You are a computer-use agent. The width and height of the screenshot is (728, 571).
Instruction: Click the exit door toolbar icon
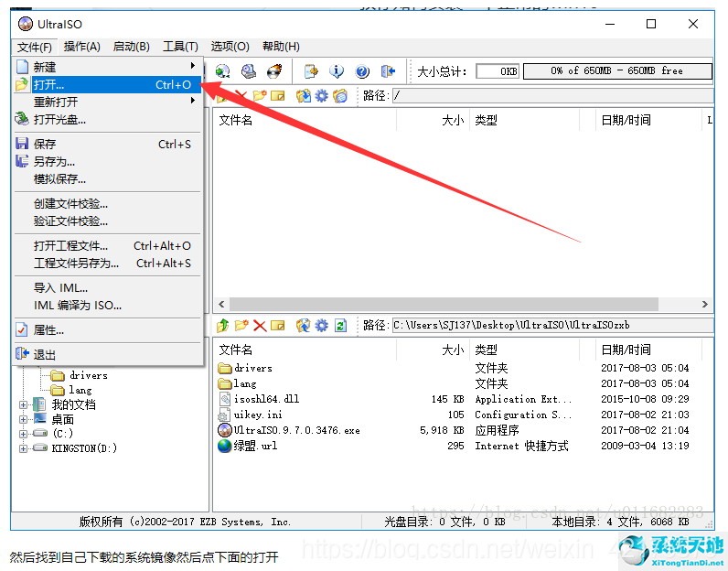388,71
